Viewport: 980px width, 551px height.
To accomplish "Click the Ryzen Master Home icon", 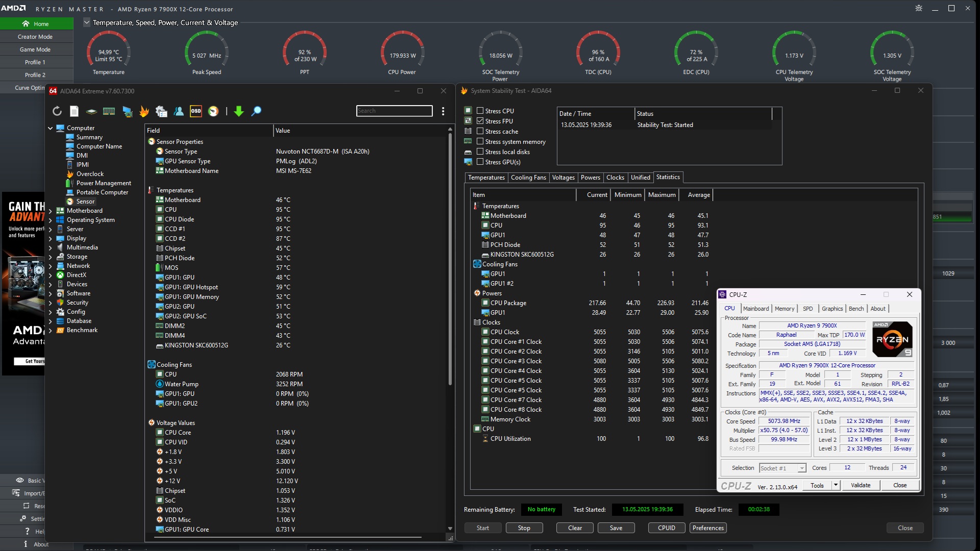I will click(26, 23).
